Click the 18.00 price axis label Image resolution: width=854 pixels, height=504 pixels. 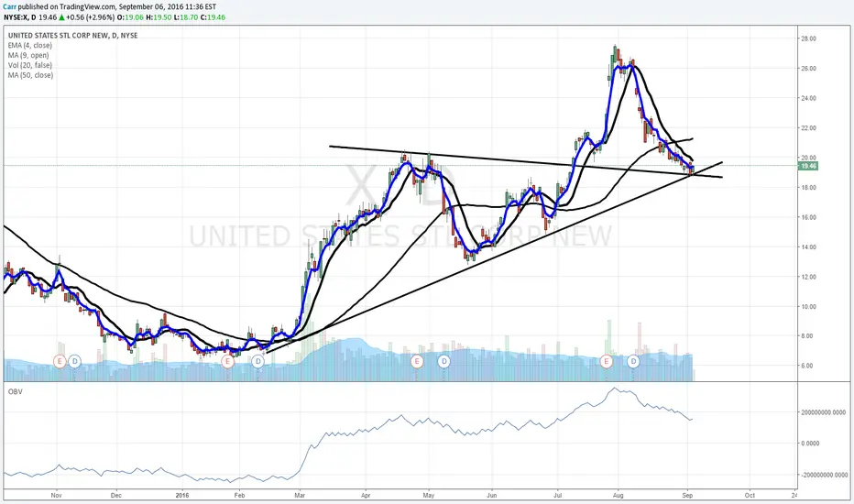click(x=808, y=188)
